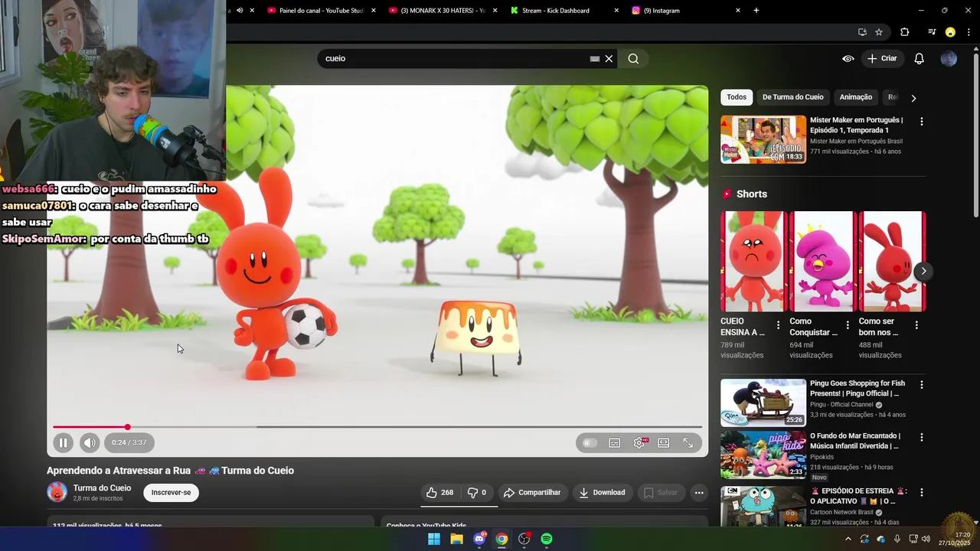Screen dimensions: 980x551
Task: Open options for 'Como ser bom nos' short
Action: [916, 325]
